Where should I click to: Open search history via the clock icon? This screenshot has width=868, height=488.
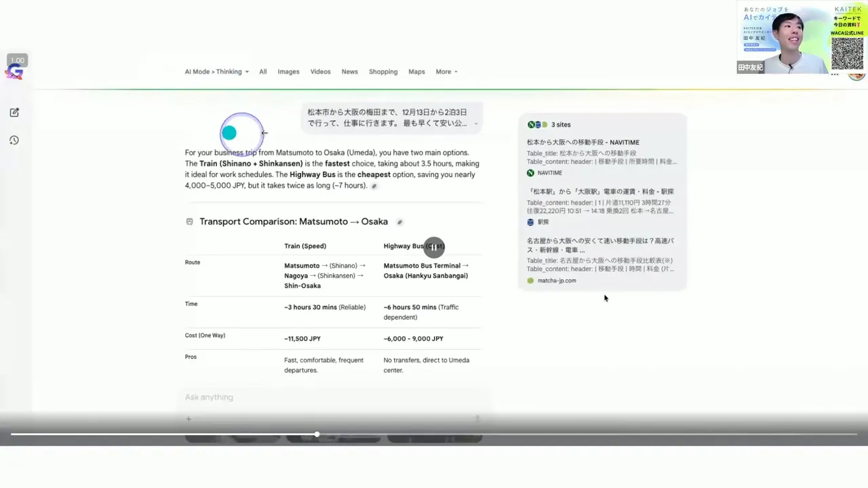click(14, 140)
